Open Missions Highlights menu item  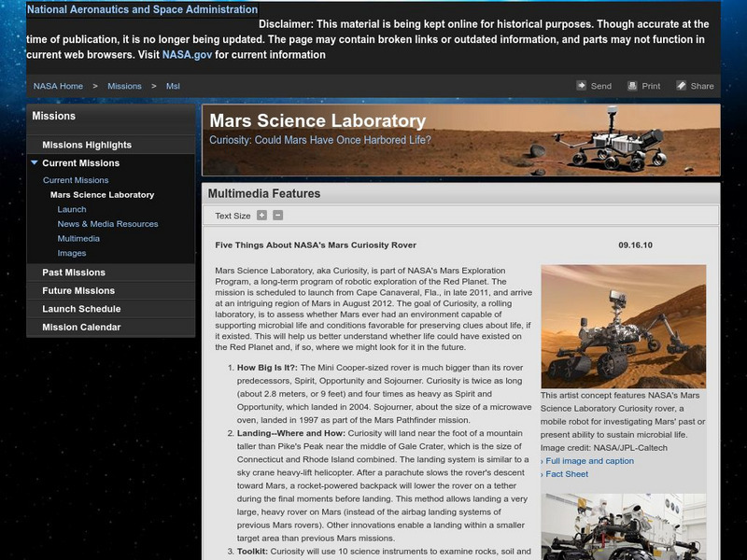pos(110,145)
